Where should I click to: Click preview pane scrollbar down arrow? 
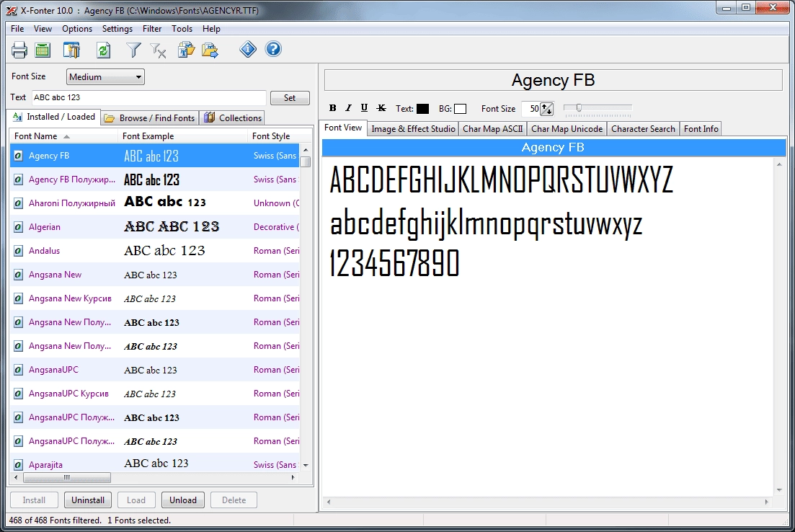[779, 490]
